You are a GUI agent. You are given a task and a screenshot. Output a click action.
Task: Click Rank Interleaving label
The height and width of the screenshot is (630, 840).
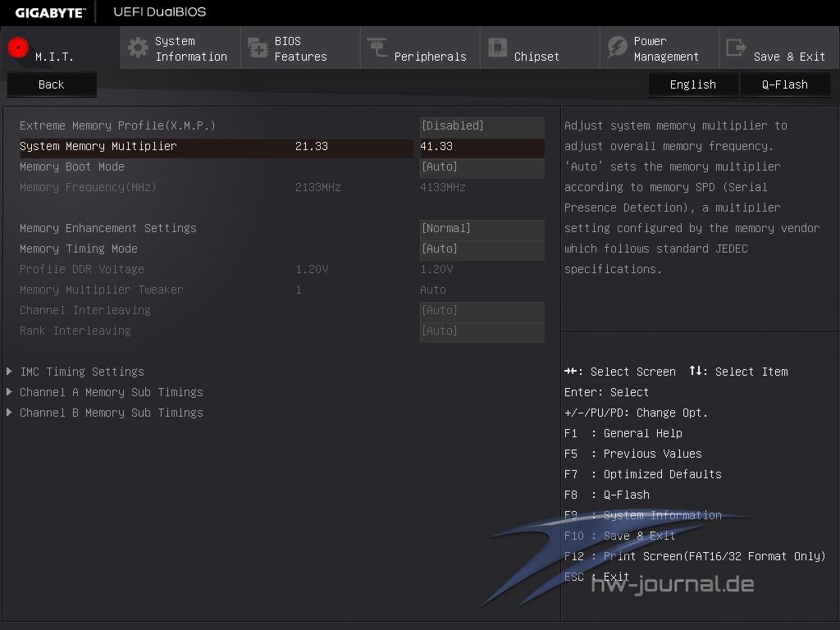point(75,331)
